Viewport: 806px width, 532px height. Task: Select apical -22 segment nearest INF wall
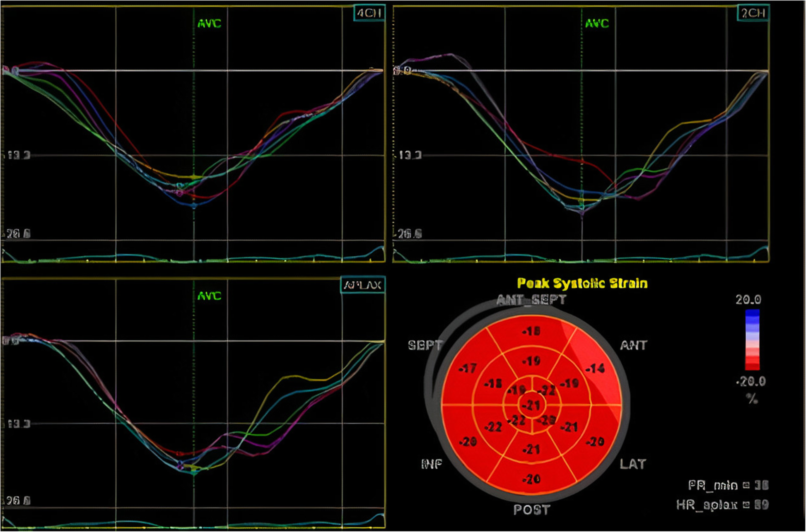(x=516, y=420)
